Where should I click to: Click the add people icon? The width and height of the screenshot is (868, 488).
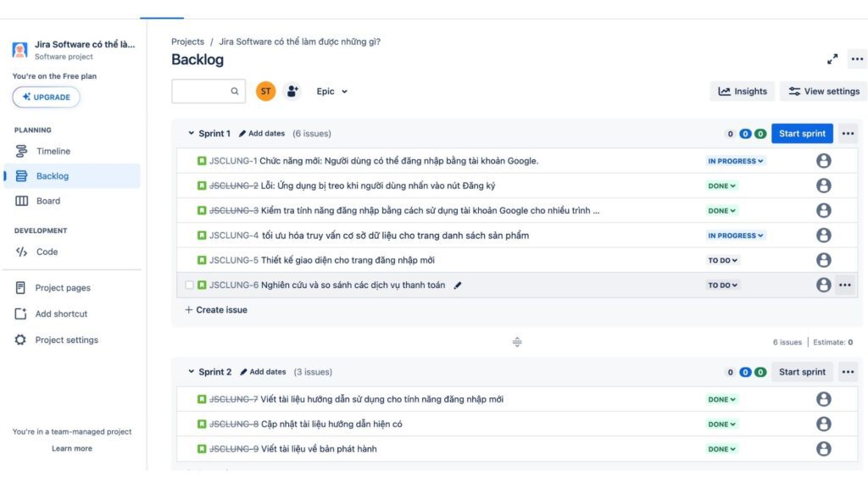(292, 91)
